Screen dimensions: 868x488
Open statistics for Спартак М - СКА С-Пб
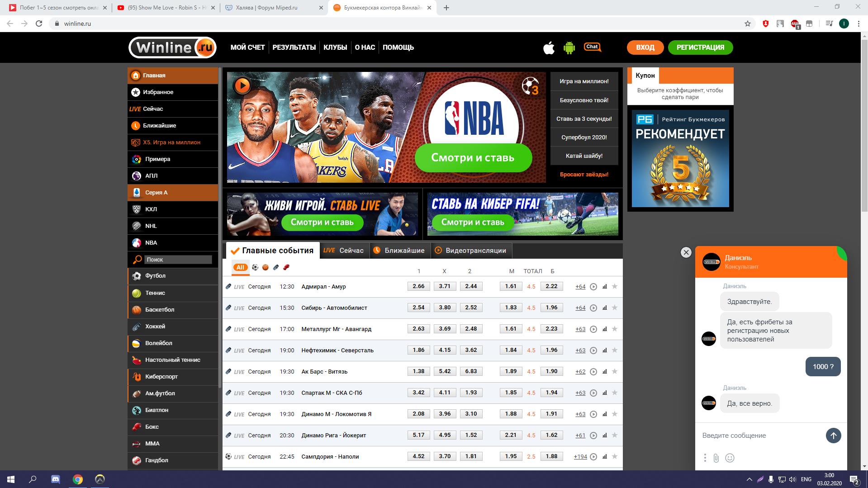click(x=605, y=393)
